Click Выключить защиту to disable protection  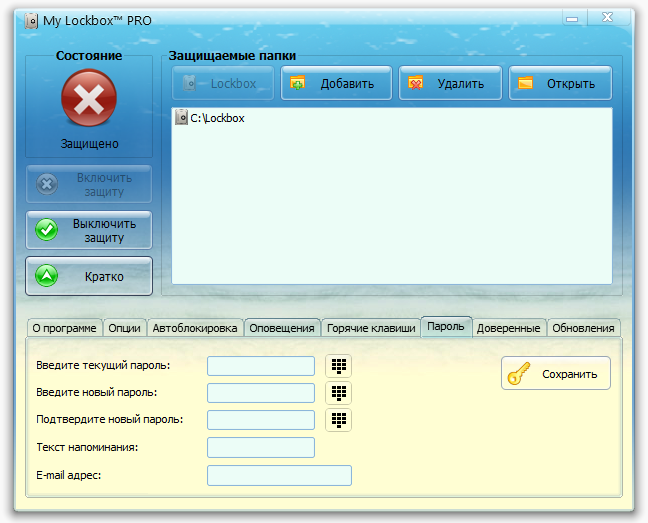pyautogui.click(x=89, y=230)
